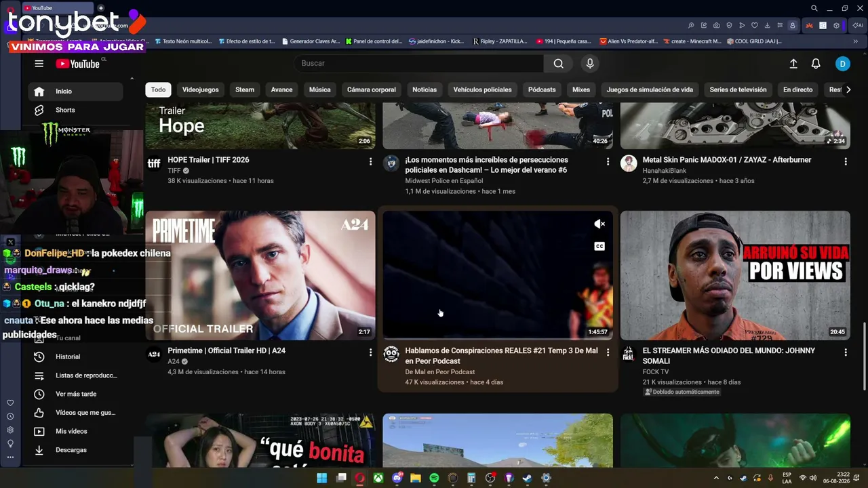Select the Noticias filter chip
868x488 pixels.
[425, 89]
